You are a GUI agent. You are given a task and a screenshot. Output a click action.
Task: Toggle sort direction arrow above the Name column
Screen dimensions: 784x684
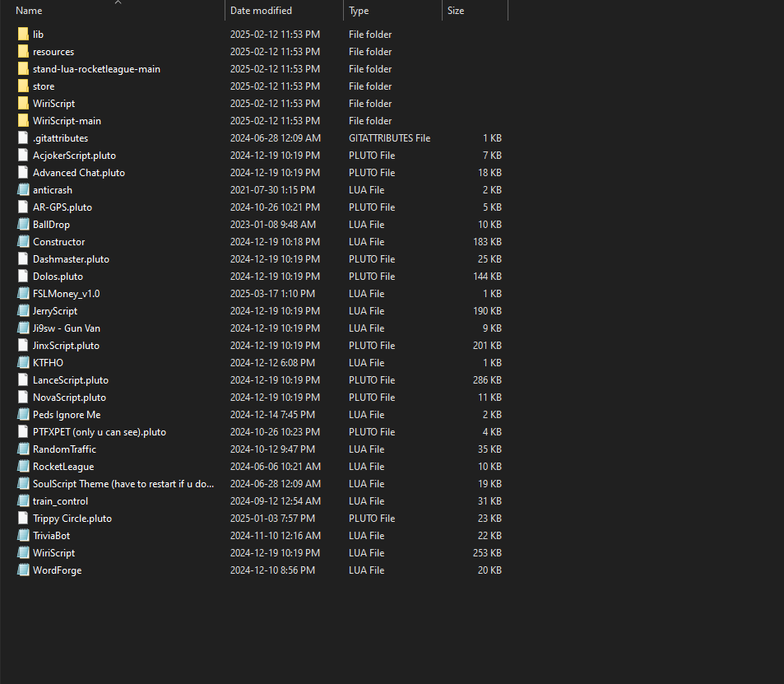(118, 2)
